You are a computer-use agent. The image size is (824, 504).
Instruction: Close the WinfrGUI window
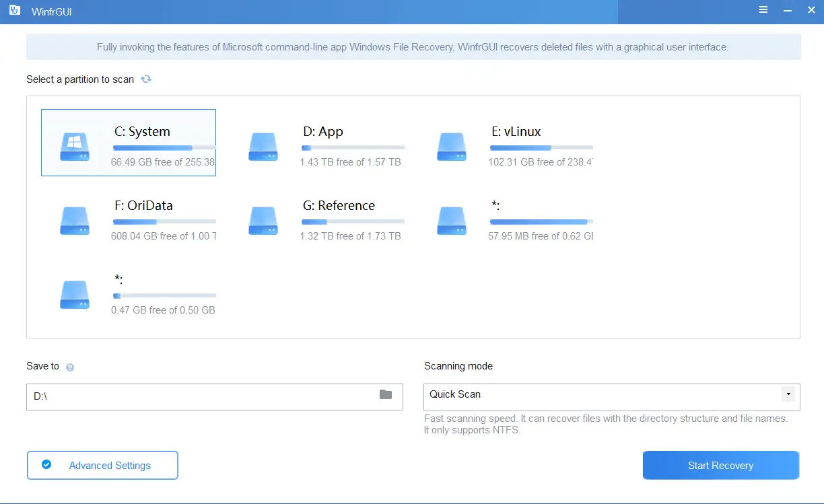coord(811,10)
